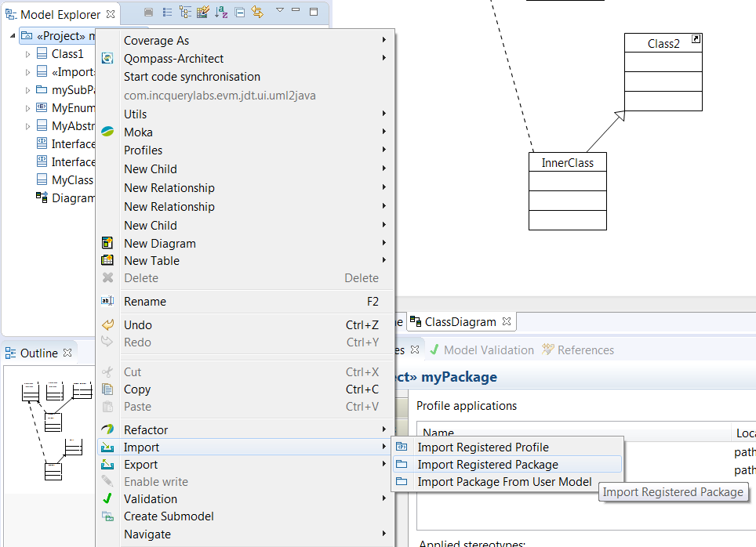Click Rename in the context menu
This screenshot has height=547, width=756.
(145, 302)
